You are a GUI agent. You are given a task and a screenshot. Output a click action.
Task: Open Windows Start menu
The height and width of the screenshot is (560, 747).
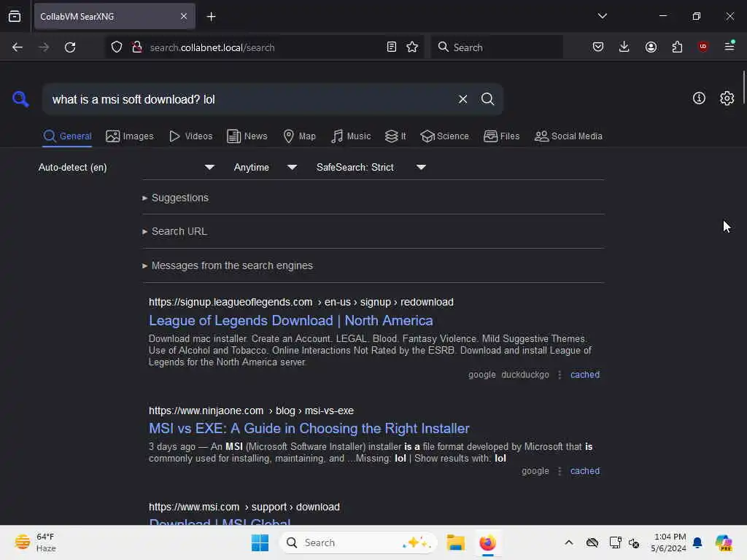tap(260, 542)
